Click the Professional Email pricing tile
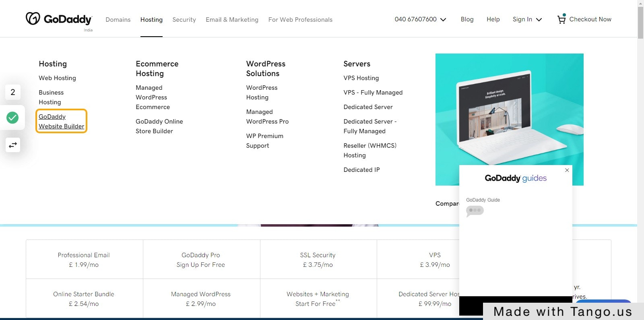Viewport: 644px width, 320px height. pos(84,260)
